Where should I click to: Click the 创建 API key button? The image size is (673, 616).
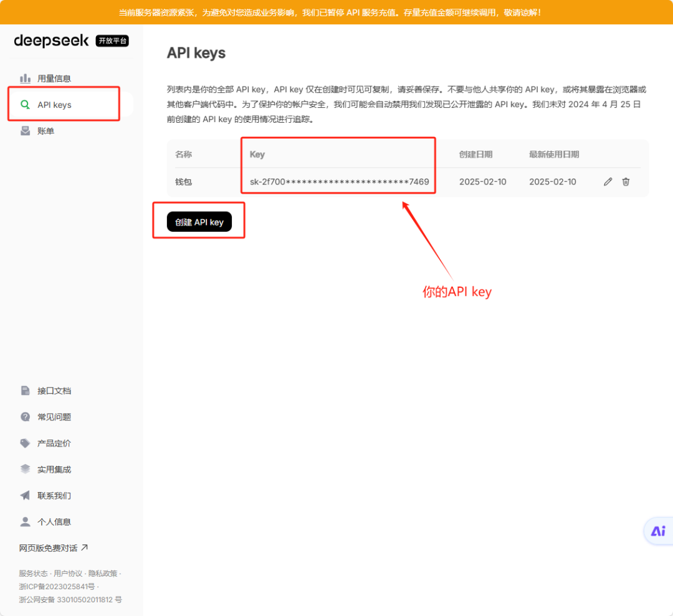point(199,222)
